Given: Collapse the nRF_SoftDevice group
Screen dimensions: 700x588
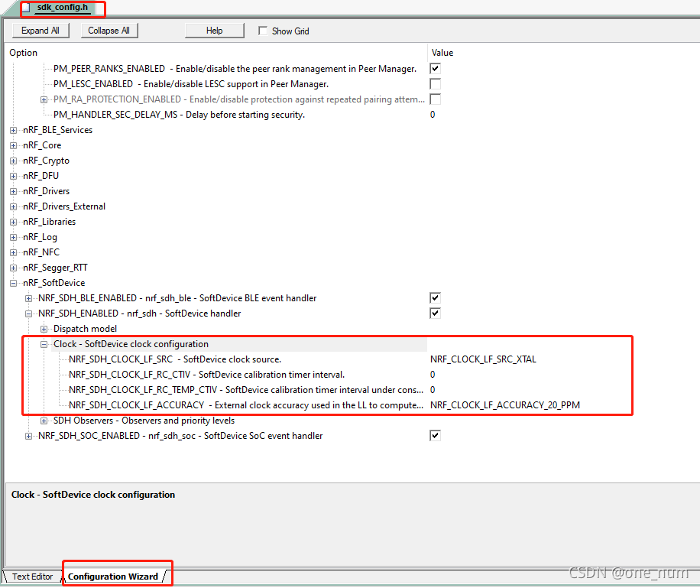Looking at the screenshot, I should pos(14,283).
